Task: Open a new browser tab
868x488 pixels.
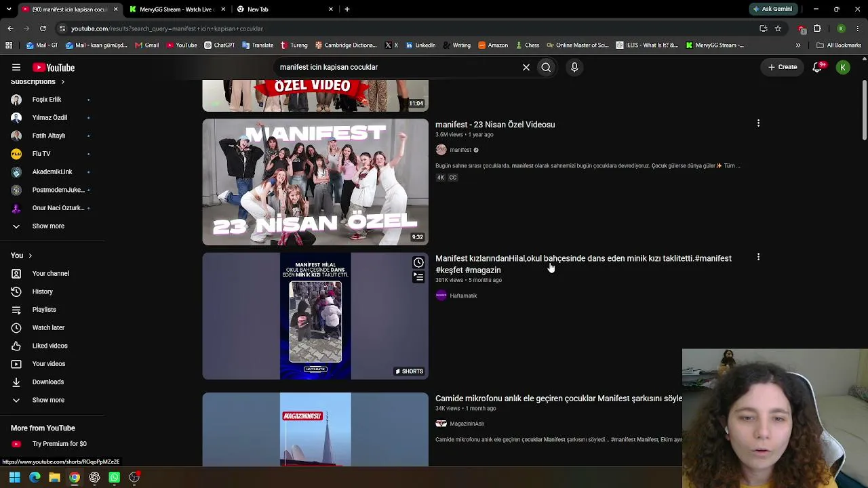Action: (x=347, y=9)
